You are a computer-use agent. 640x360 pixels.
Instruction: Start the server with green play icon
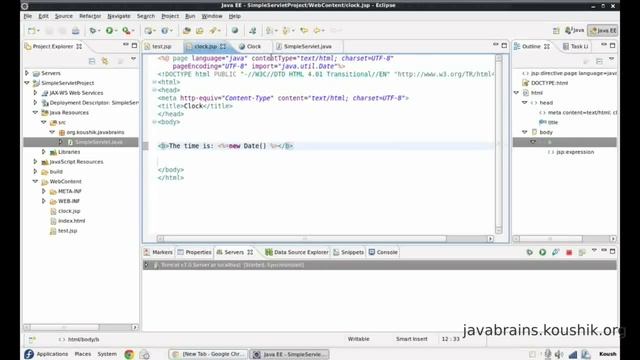542,252
